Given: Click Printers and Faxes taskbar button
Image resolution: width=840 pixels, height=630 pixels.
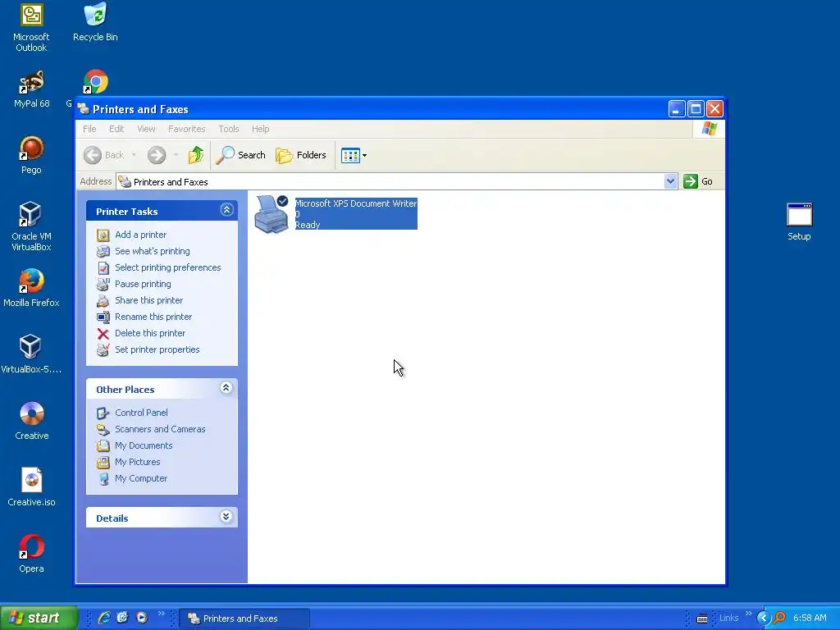Looking at the screenshot, I should (x=244, y=619).
